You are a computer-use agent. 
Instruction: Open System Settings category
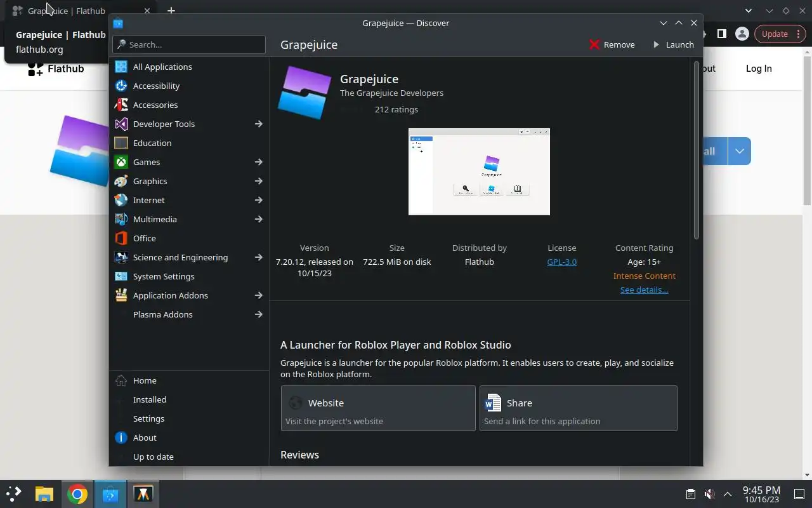tap(189, 276)
